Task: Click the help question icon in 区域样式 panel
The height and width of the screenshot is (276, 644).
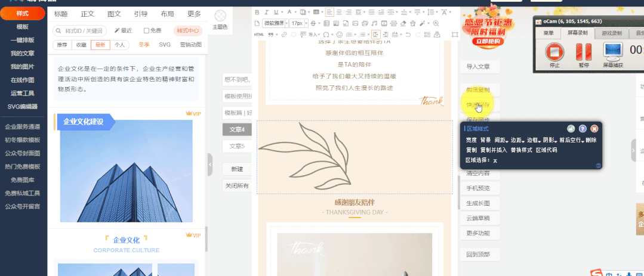Action: point(583,128)
